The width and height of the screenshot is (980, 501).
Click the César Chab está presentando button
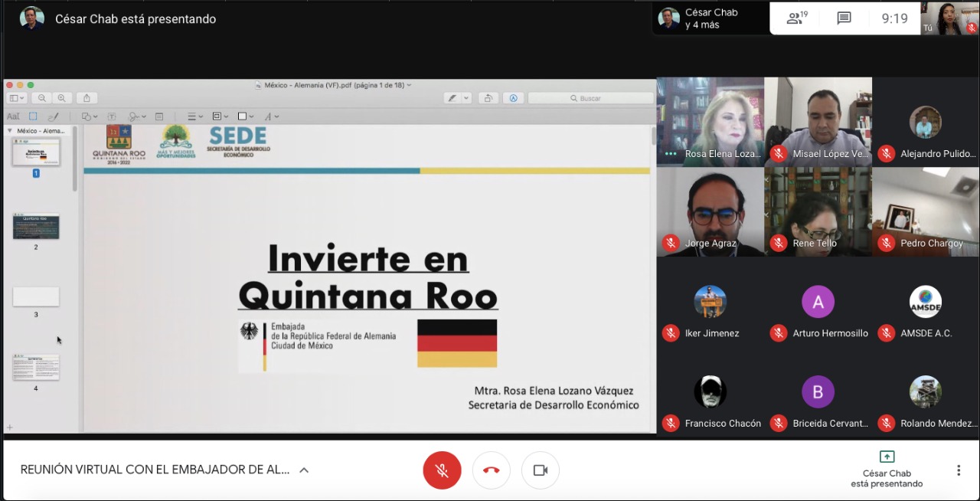click(x=887, y=469)
